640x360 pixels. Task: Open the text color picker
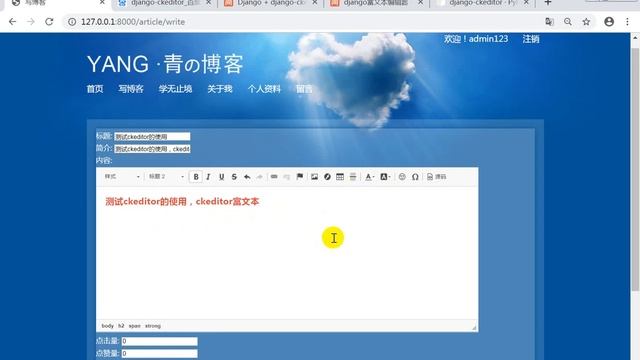click(x=369, y=177)
